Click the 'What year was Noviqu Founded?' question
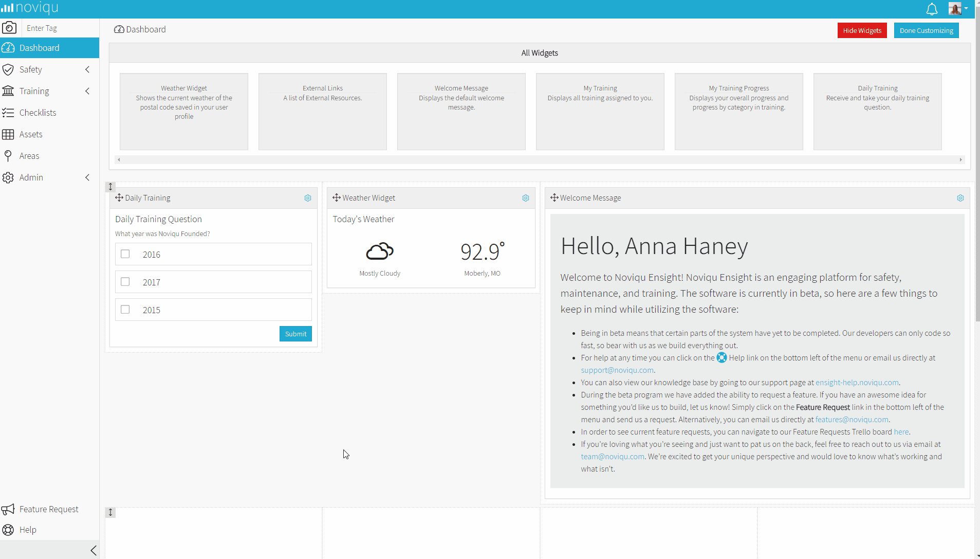The image size is (980, 559). point(162,233)
